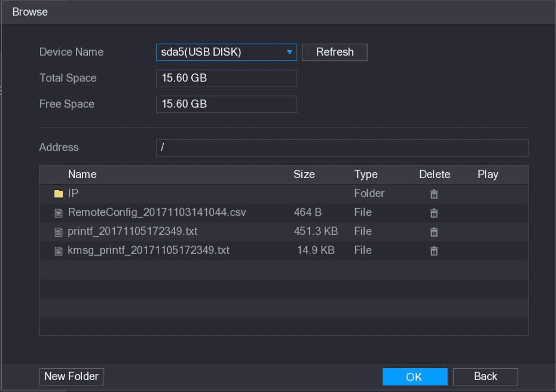556x392 pixels.
Task: Click File type for kmsg_printf row
Action: pyautogui.click(x=363, y=250)
